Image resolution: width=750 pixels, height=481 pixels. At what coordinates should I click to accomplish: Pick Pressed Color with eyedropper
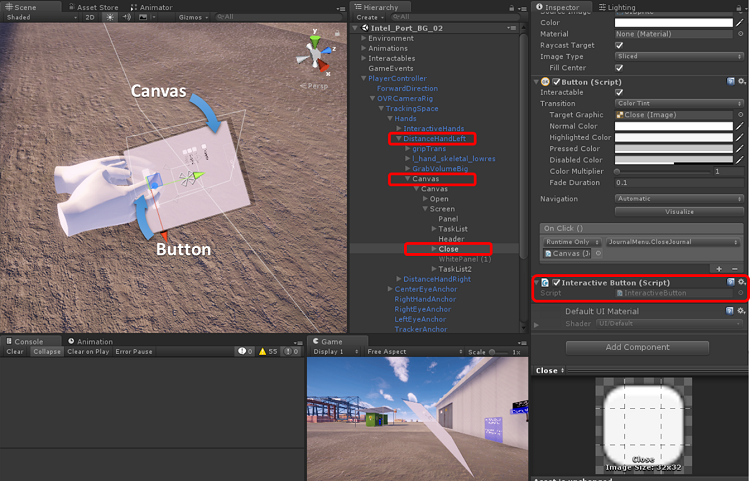[x=740, y=149]
